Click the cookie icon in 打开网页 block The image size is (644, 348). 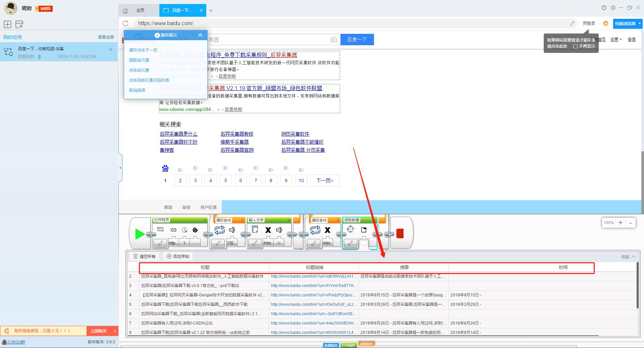point(195,230)
